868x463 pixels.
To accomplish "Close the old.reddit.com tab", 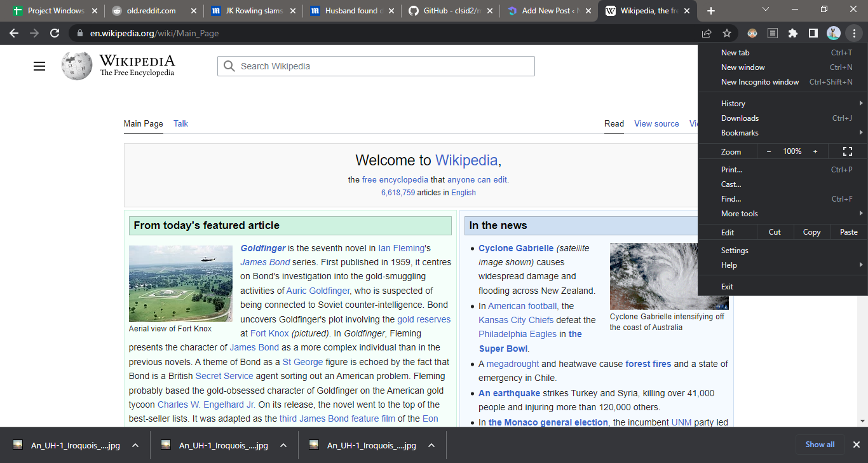I will (194, 11).
